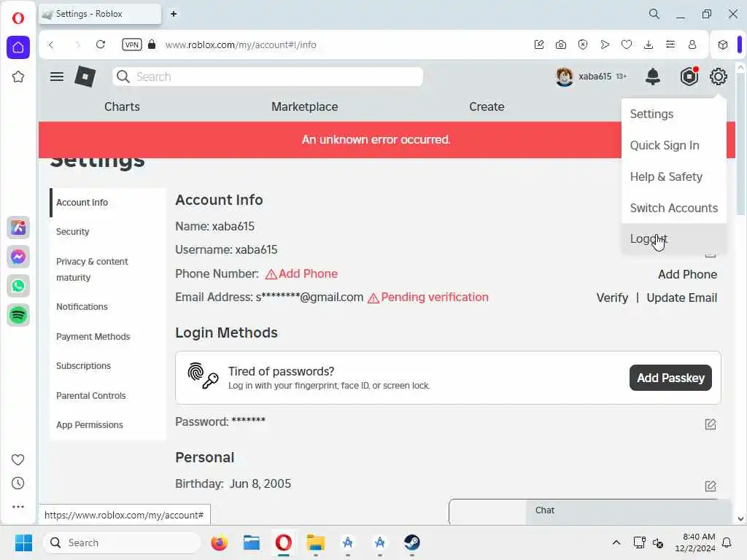
Task: Select the Settings - Roblox tab
Action: click(x=100, y=14)
